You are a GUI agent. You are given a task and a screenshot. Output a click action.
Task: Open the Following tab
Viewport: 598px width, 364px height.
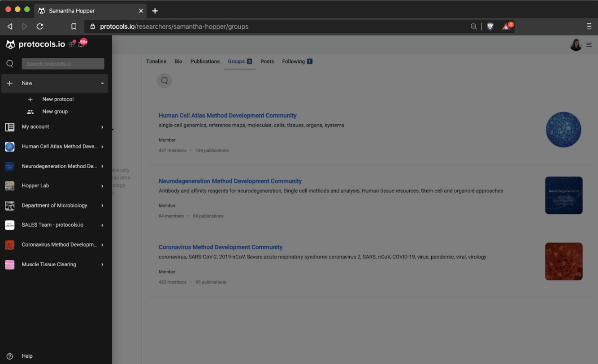[x=294, y=61]
